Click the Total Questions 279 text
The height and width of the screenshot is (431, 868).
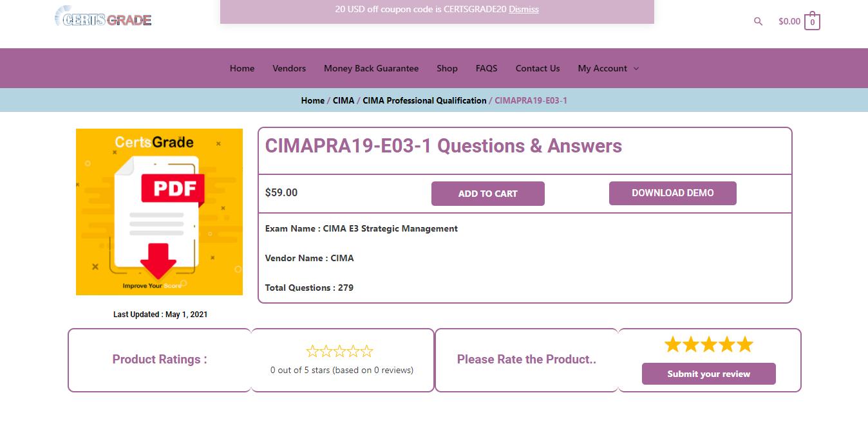[309, 288]
